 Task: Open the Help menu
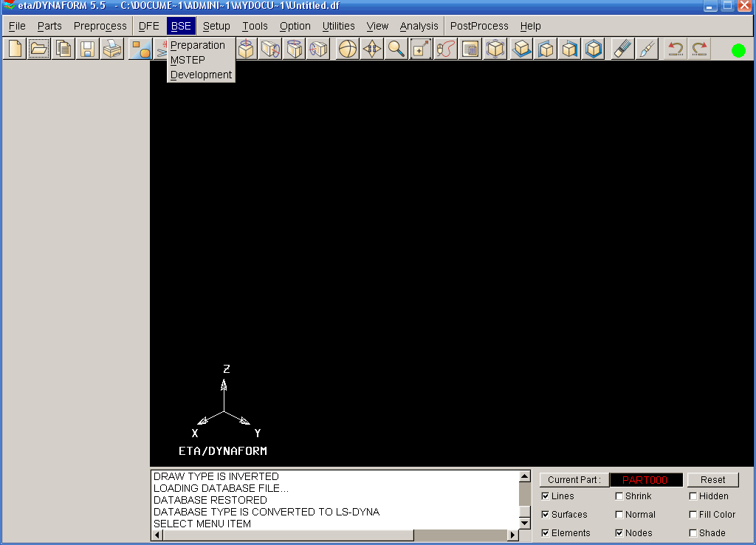530,26
